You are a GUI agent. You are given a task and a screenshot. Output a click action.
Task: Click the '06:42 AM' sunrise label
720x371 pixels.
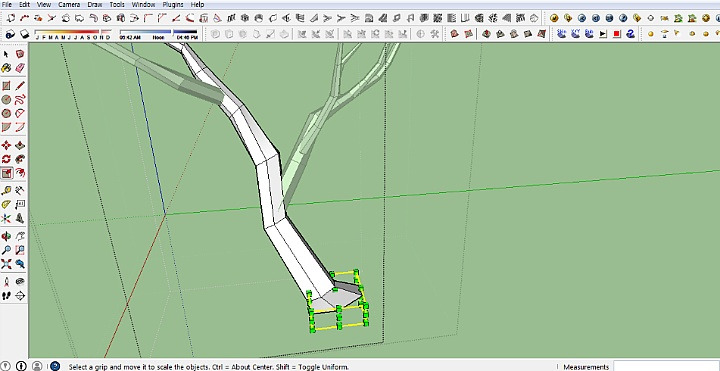tap(129, 37)
